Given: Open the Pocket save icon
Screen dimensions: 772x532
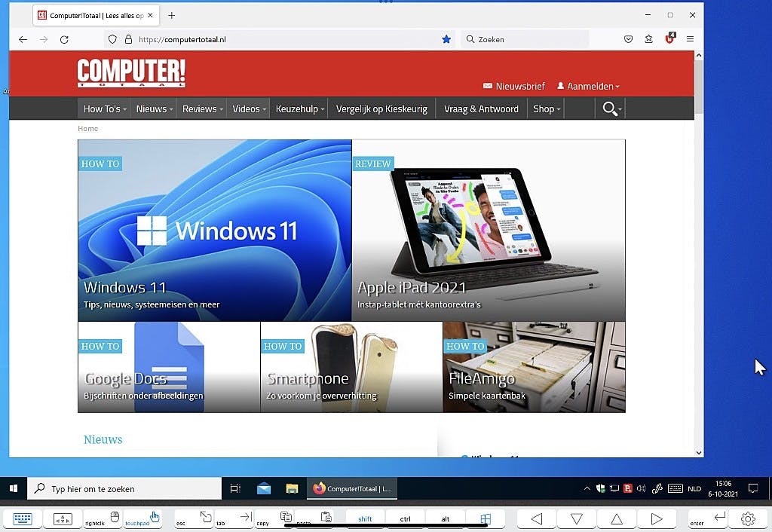Looking at the screenshot, I should tap(628, 39).
